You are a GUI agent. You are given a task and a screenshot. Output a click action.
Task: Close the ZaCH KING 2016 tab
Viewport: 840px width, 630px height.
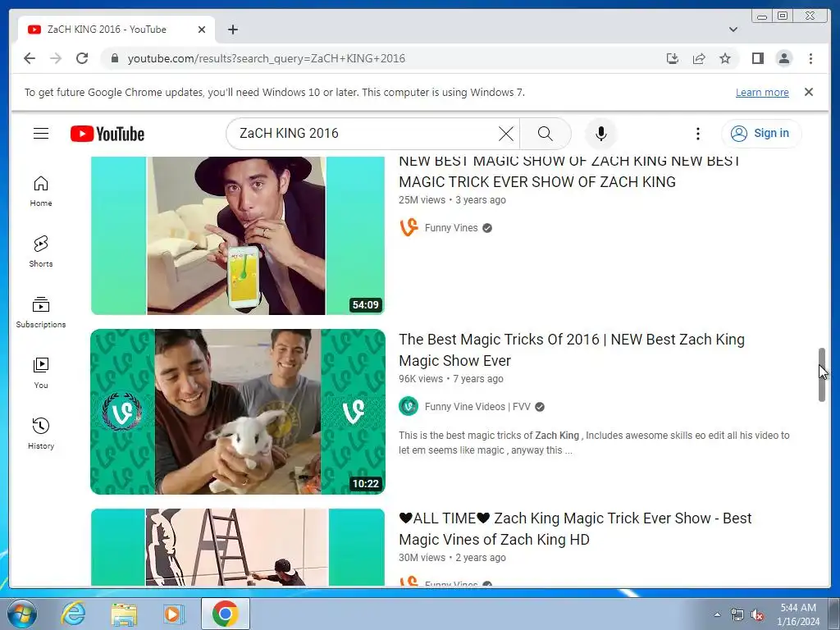point(202,30)
